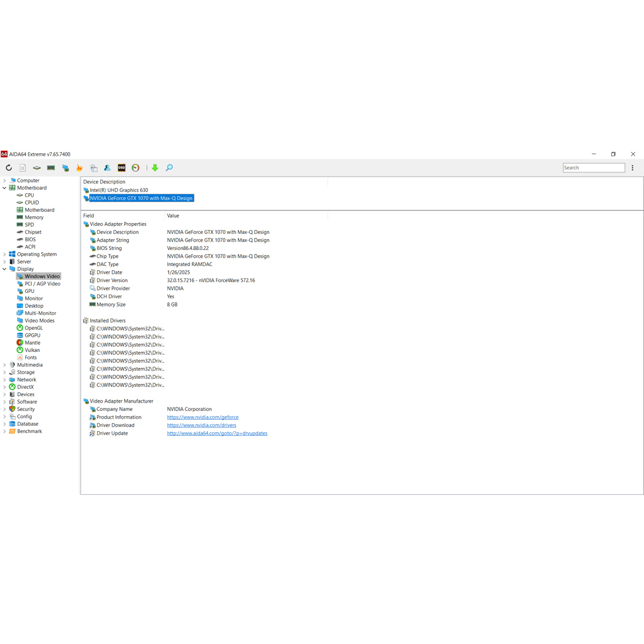This screenshot has height=644, width=644.
Task: Select Intel(R) UHD Graphics 630 device
Action: [x=119, y=190]
